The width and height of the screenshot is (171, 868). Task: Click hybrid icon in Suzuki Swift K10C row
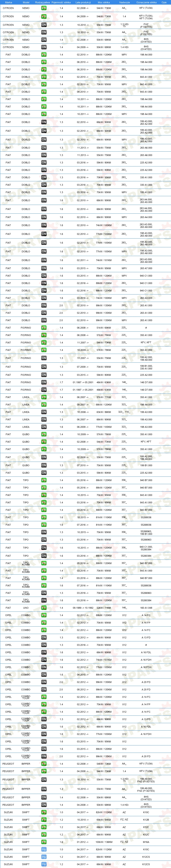(x=44, y=849)
